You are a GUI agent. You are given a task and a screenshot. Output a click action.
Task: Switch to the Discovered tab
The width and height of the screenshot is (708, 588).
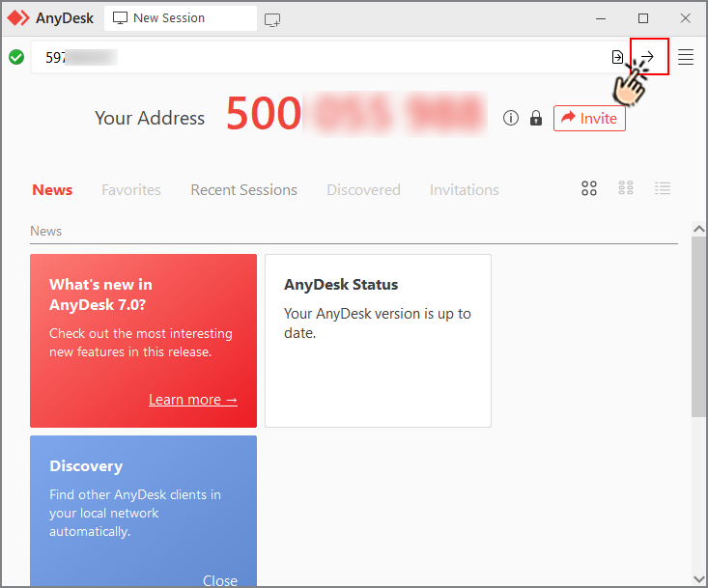[363, 190]
